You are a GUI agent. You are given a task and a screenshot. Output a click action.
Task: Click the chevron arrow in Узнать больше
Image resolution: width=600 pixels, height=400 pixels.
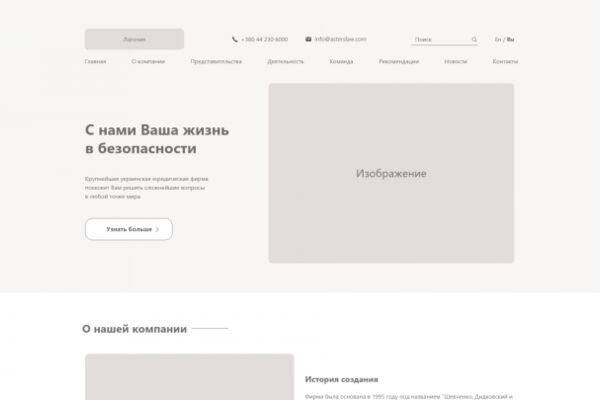[157, 229]
